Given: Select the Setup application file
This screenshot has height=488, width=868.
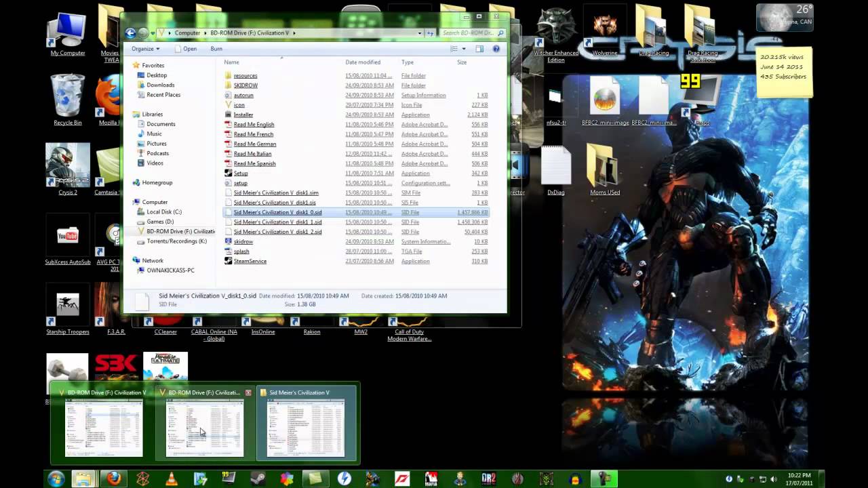Looking at the screenshot, I should (241, 173).
